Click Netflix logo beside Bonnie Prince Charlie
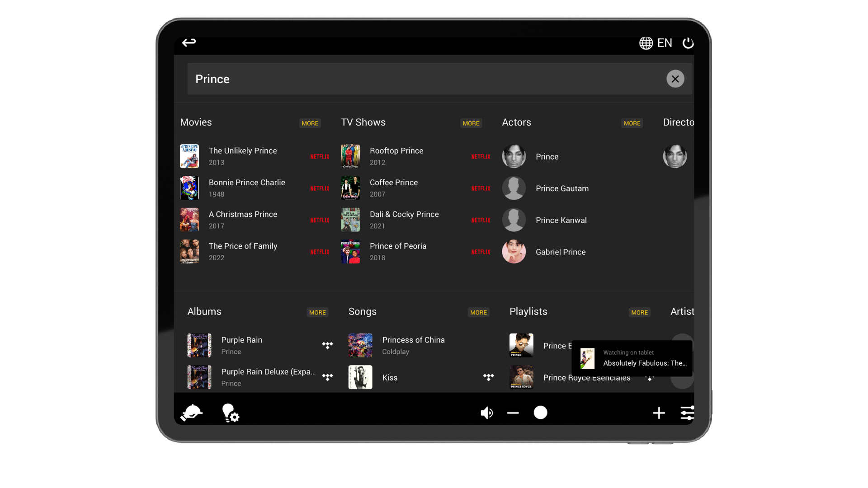This screenshot has height=488, width=868. click(320, 188)
